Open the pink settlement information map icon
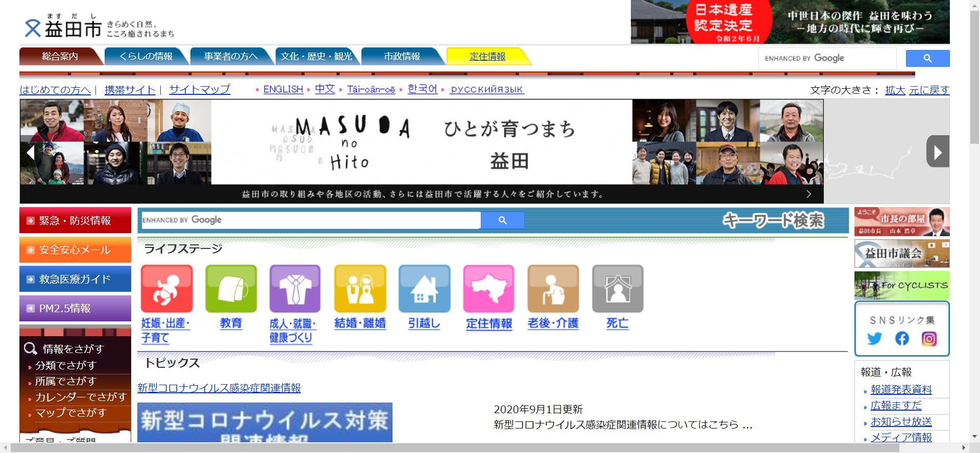Screen dimensions: 980x453 point(488,289)
